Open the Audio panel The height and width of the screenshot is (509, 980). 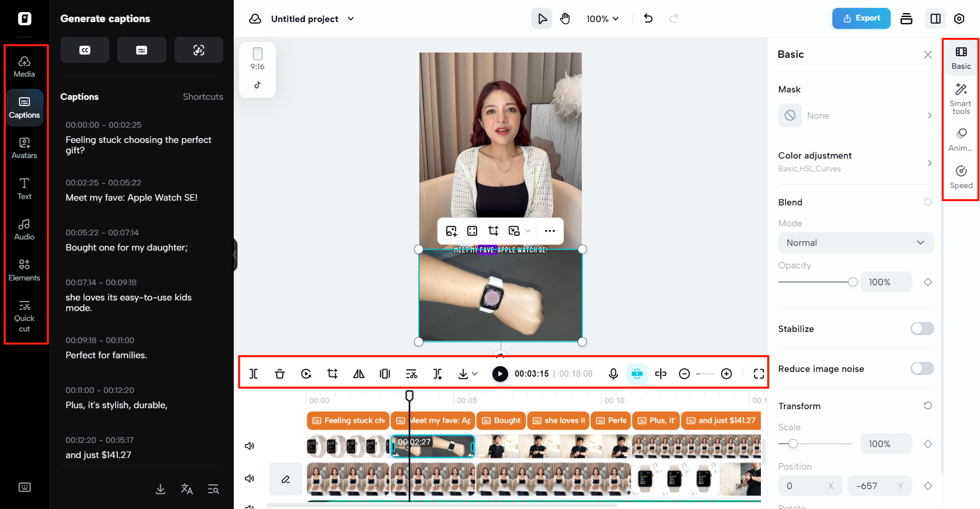pyautogui.click(x=24, y=230)
